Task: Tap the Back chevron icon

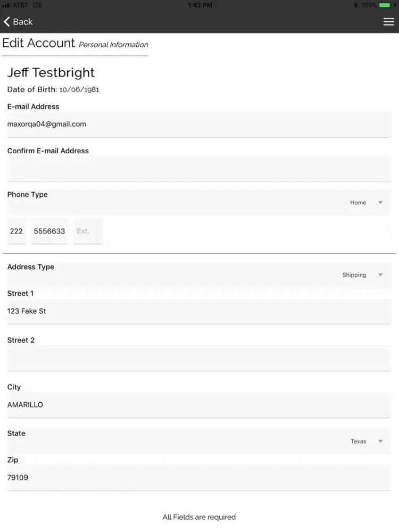Action: point(7,22)
